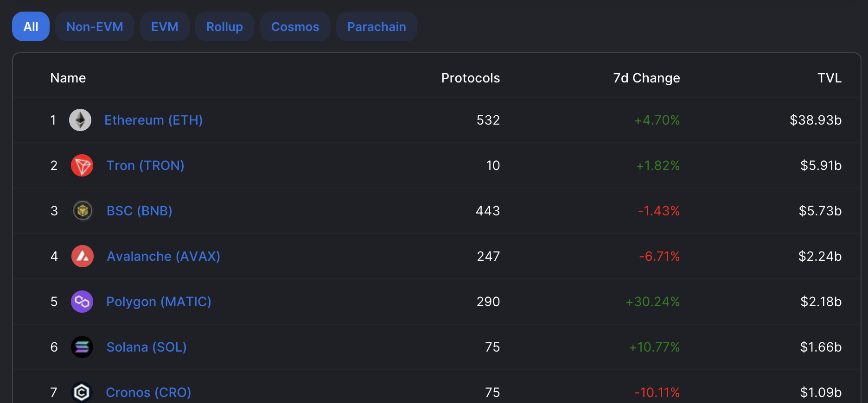
Task: Click the Ethereum logo icon
Action: click(80, 120)
